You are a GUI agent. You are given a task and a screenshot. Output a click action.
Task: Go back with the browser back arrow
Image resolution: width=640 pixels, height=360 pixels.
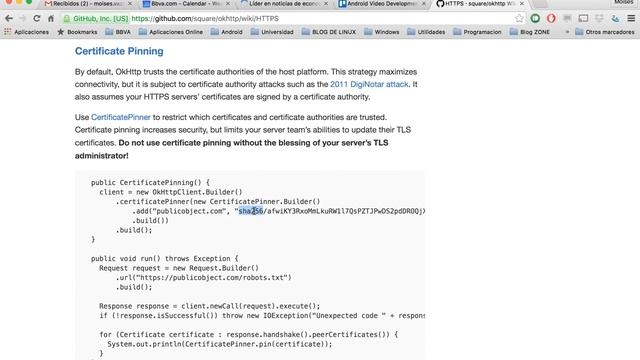click(9, 18)
